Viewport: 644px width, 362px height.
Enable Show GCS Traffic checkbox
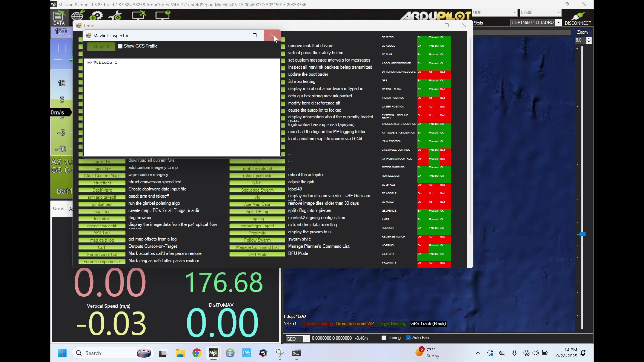(x=120, y=46)
